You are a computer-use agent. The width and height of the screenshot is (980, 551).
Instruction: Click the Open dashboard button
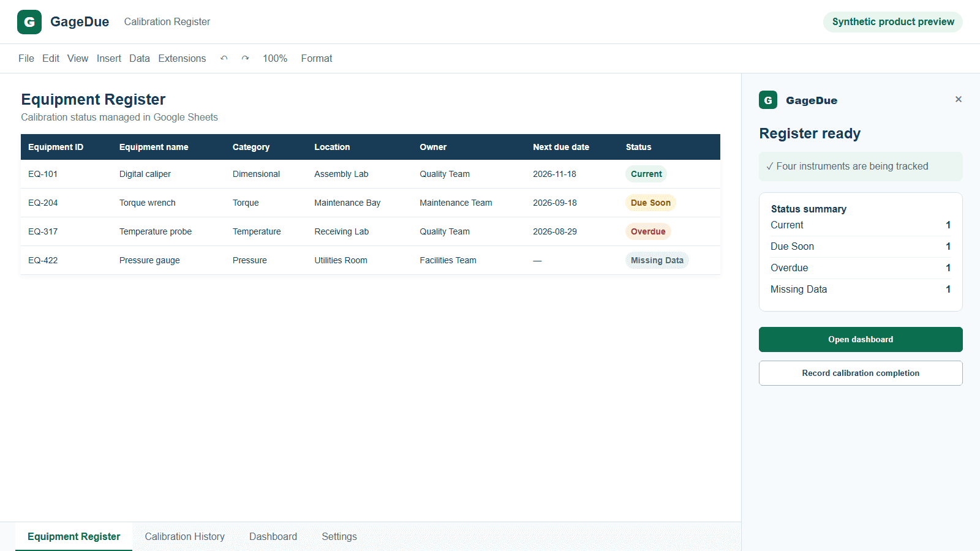(861, 339)
